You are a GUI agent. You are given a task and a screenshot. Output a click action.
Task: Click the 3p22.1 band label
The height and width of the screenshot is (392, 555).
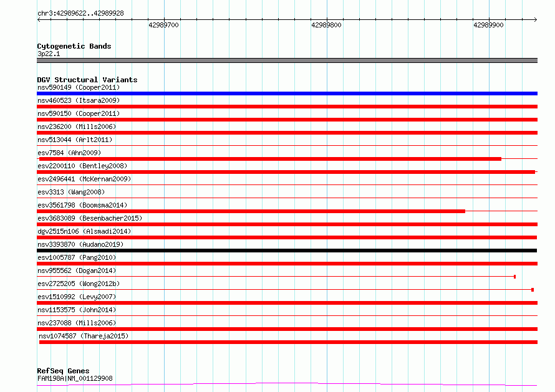[x=49, y=54]
